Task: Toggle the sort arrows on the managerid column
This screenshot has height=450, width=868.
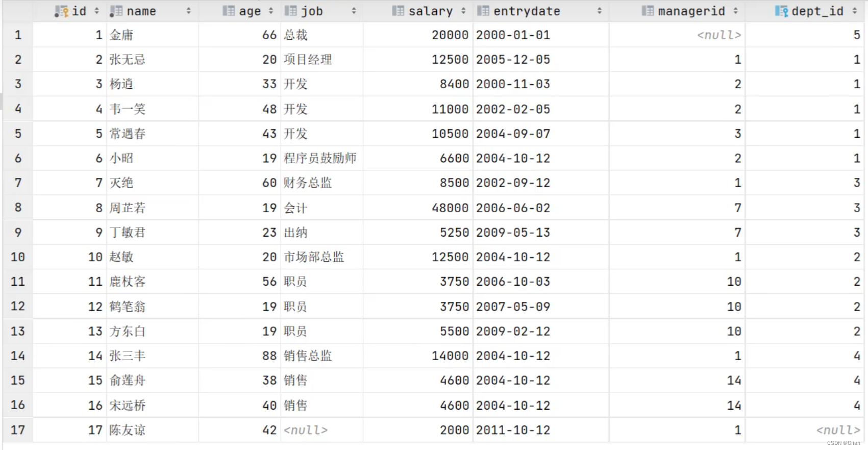Action: coord(735,11)
